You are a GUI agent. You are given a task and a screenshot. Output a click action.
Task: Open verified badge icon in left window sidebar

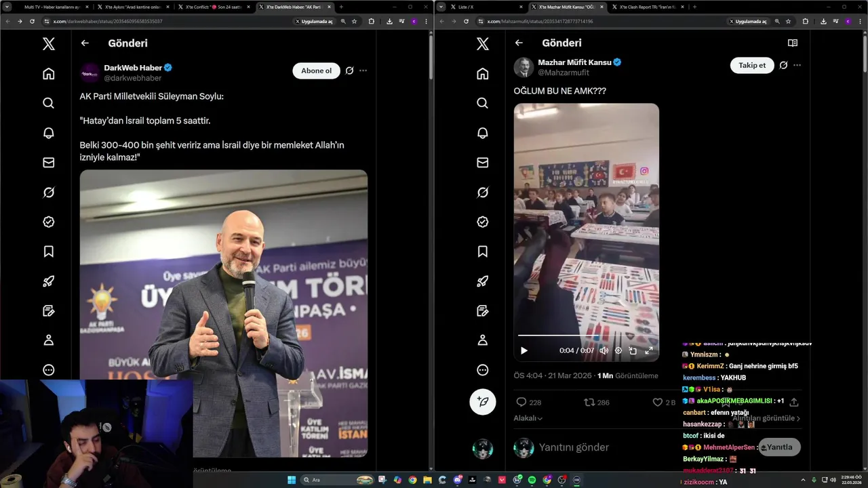click(48, 222)
